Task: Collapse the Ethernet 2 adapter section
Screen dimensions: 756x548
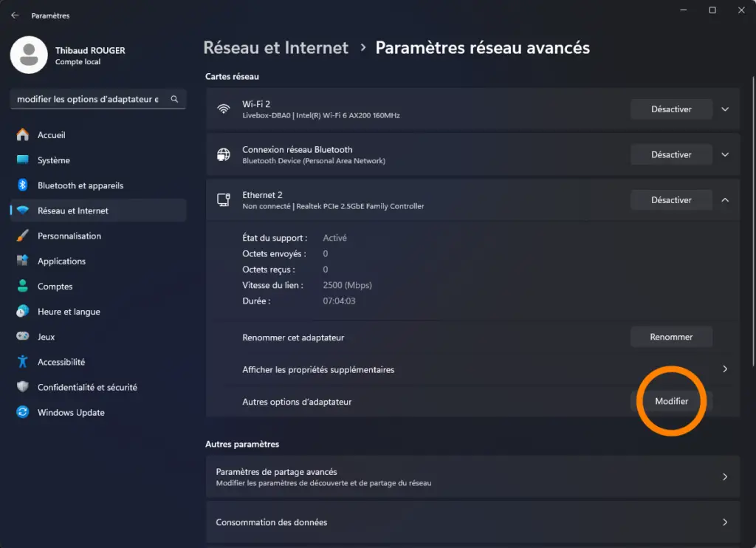Action: pyautogui.click(x=725, y=199)
